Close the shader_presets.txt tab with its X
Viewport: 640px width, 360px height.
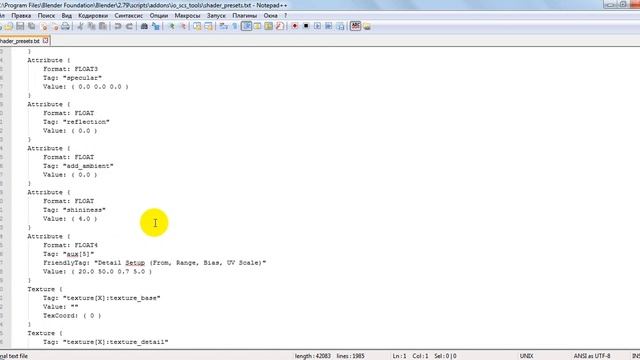point(45,40)
